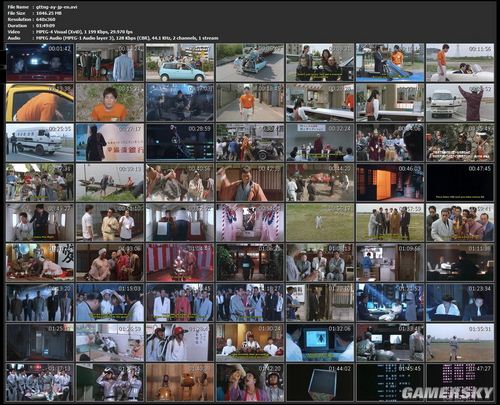This screenshot has width=500, height=405.
Task: Select the white van thumbnail at 00:25:55
Action: (40, 142)
